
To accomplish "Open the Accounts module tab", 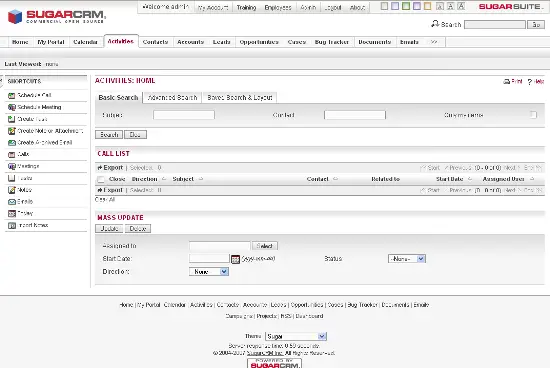I will click(x=190, y=42).
